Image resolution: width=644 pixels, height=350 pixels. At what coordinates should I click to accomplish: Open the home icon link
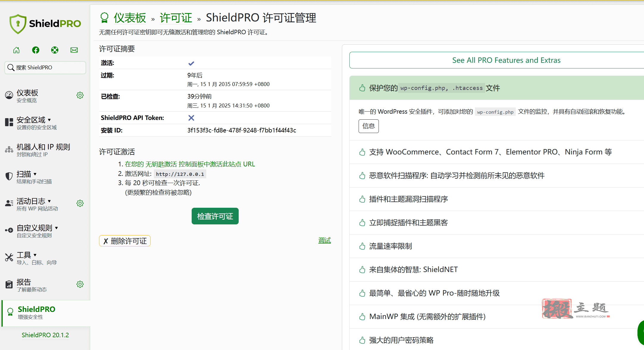tap(16, 50)
